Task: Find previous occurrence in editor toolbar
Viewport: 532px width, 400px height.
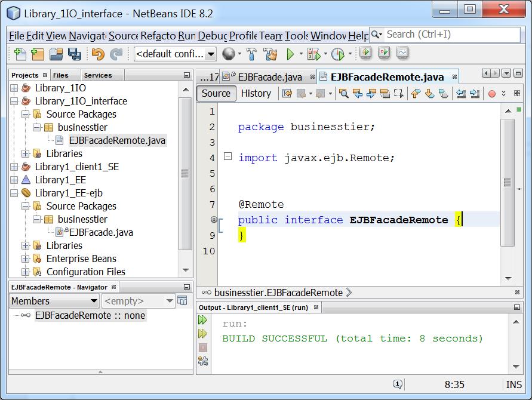Action: pyautogui.click(x=357, y=93)
